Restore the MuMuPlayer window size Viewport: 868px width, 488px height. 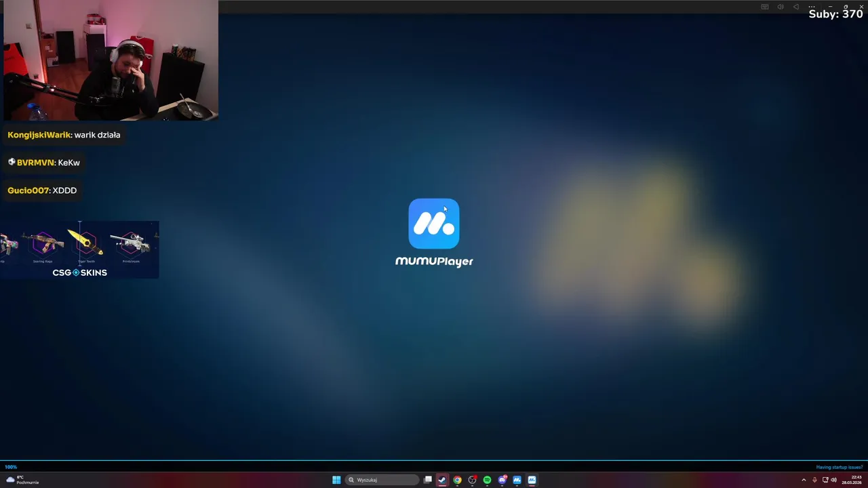pos(846,7)
